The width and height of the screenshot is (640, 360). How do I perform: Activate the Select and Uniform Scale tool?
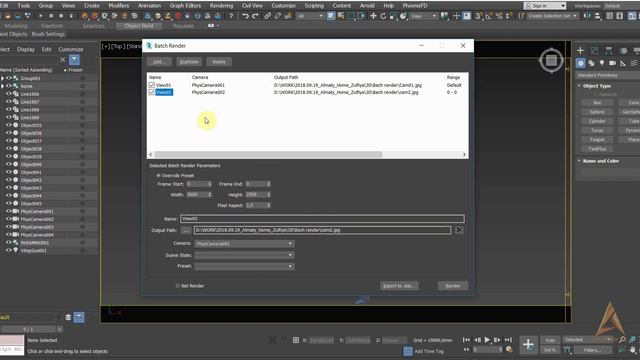click(393, 16)
